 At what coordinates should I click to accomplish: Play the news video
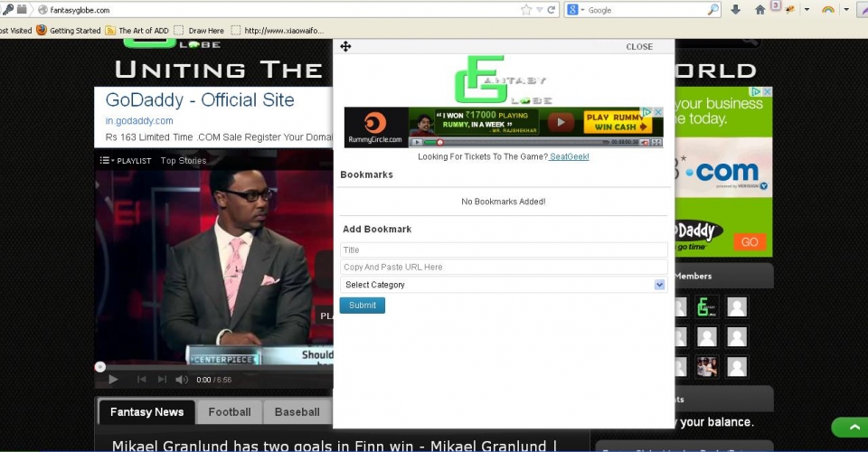pos(114,380)
